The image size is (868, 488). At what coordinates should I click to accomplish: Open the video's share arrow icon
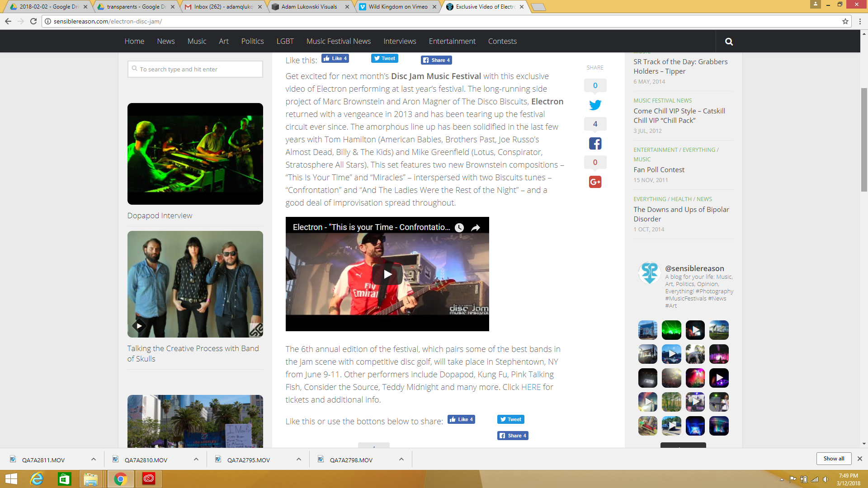tap(476, 228)
